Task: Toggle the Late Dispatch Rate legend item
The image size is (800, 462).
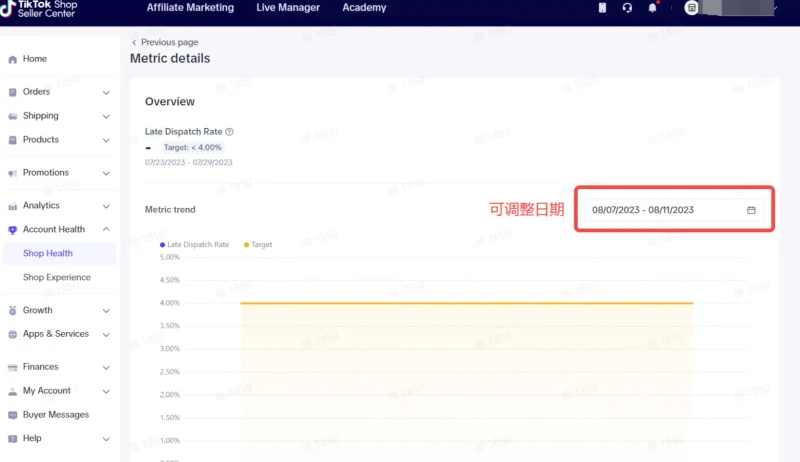Action: click(194, 245)
